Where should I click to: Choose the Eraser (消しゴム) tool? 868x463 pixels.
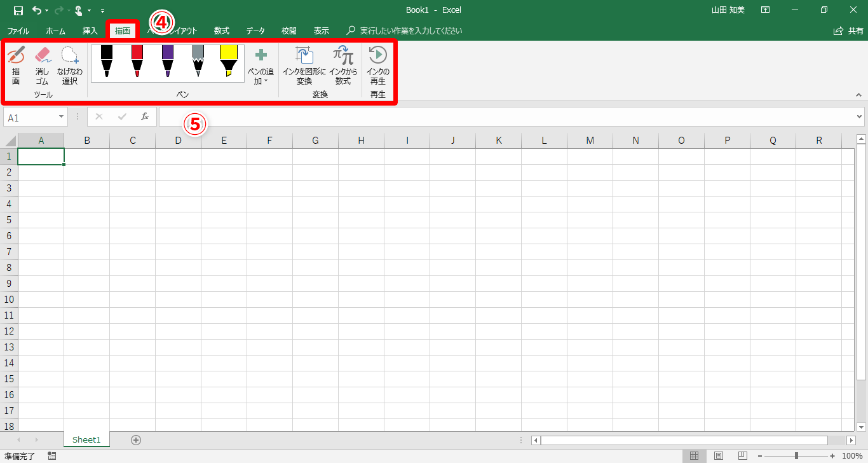point(42,66)
